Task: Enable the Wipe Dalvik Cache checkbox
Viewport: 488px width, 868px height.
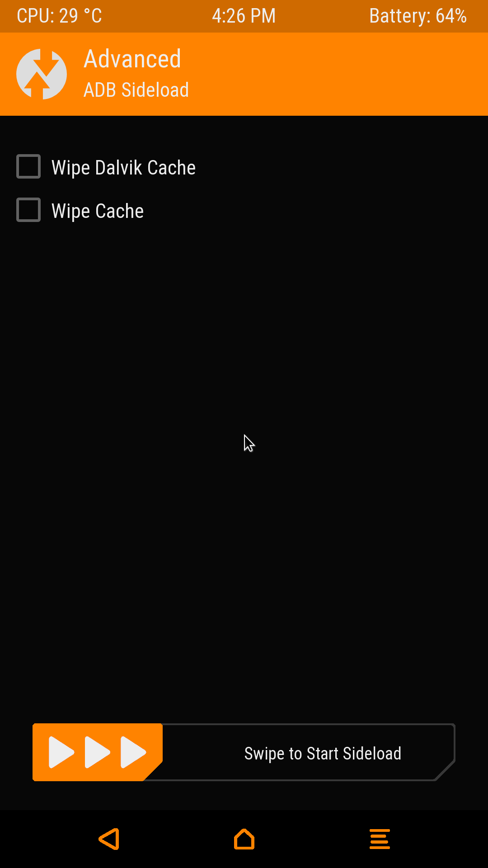Action: click(x=28, y=166)
